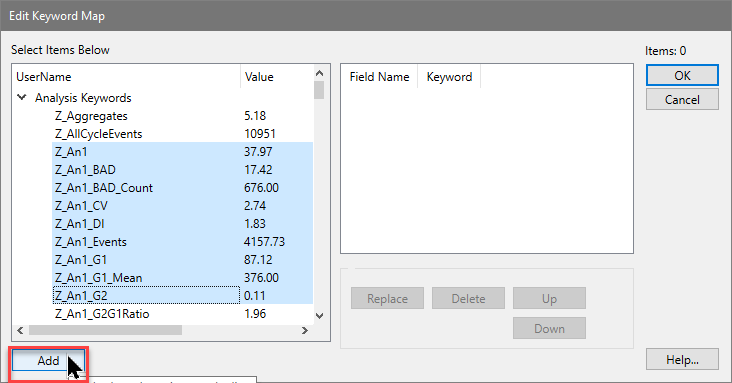The image size is (732, 383).
Task: Click the value 1.83
Action: click(x=255, y=224)
